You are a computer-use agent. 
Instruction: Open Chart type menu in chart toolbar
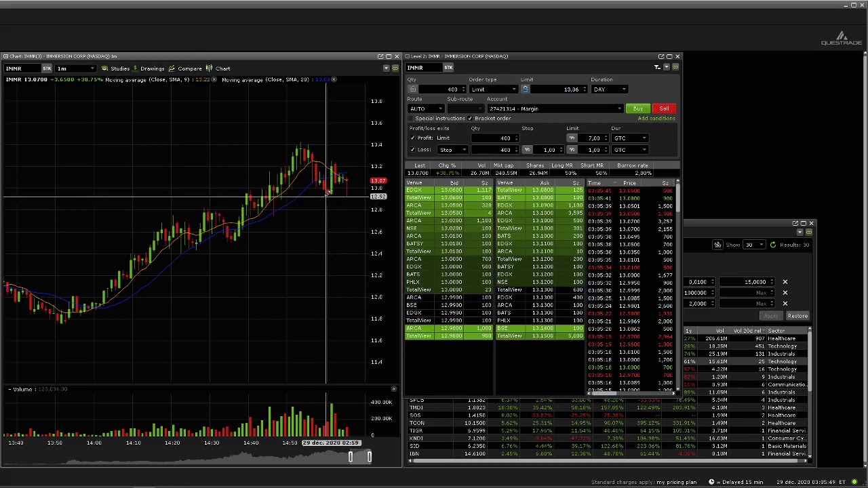tap(218, 68)
